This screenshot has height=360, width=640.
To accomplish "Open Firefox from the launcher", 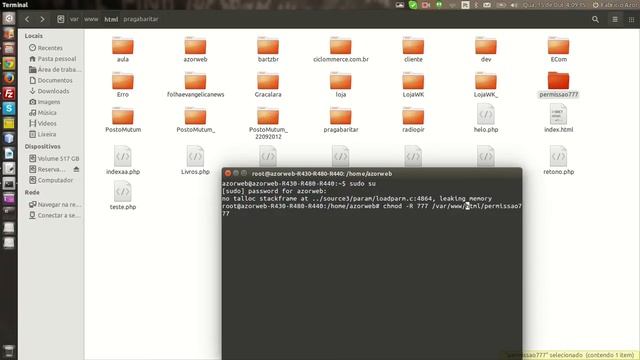I will pyautogui.click(x=9, y=78).
